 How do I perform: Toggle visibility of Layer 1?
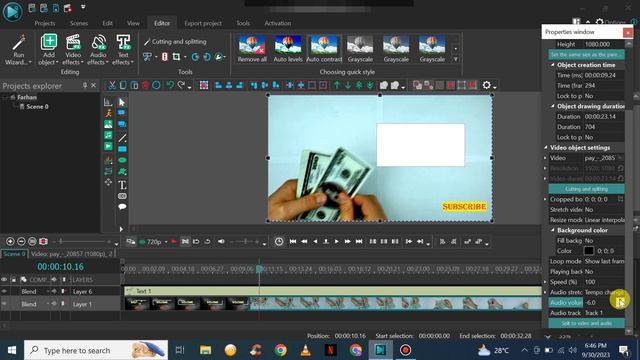(x=4, y=304)
